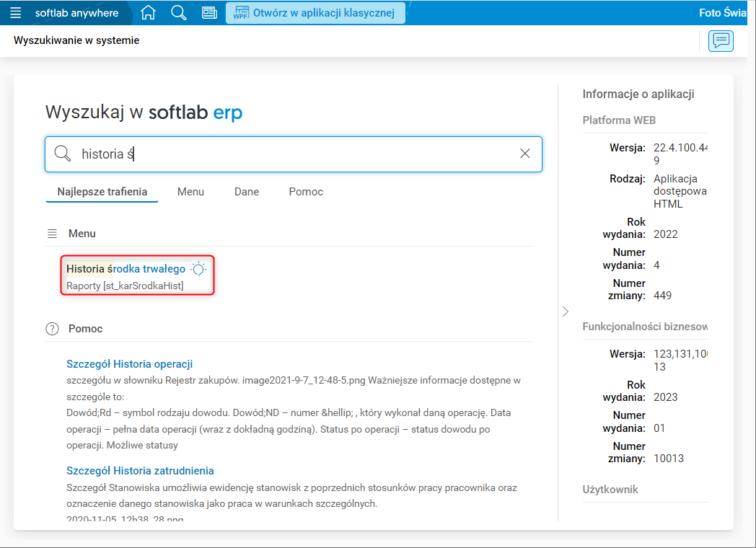Switch to the 'Pomoc' results tab
The image size is (756, 548).
[x=306, y=192]
